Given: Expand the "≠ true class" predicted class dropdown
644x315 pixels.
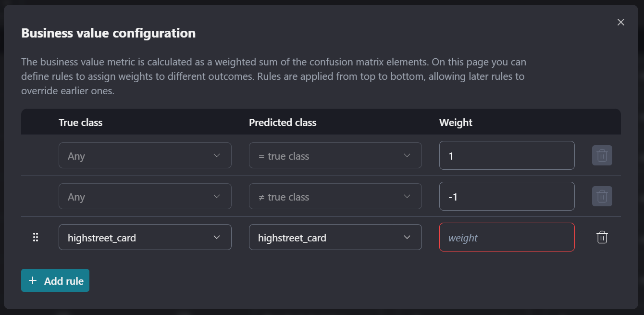Looking at the screenshot, I should 335,196.
